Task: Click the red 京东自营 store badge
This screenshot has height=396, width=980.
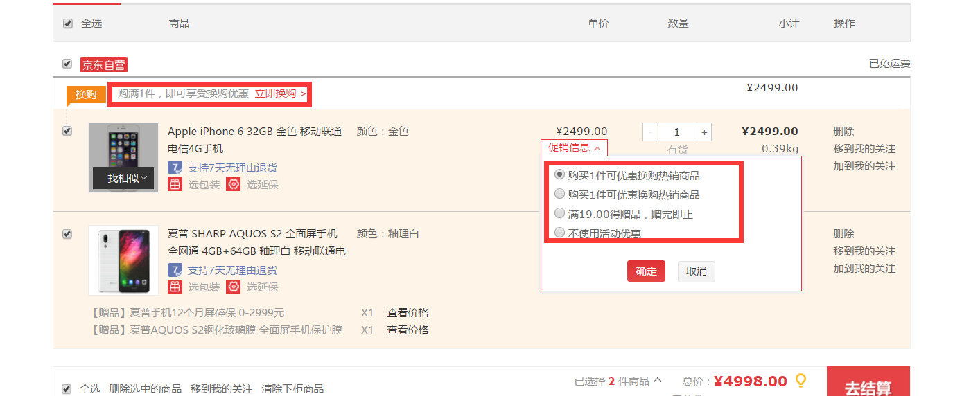Action: click(104, 64)
